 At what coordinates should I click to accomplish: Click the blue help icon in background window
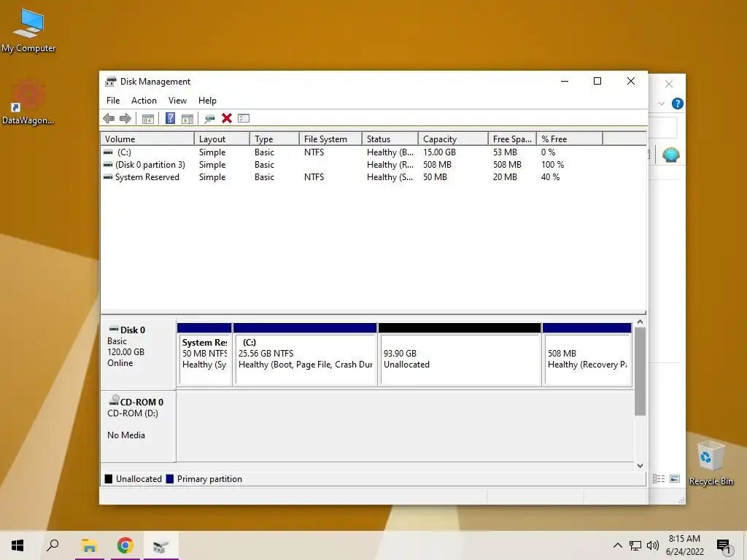point(678,104)
